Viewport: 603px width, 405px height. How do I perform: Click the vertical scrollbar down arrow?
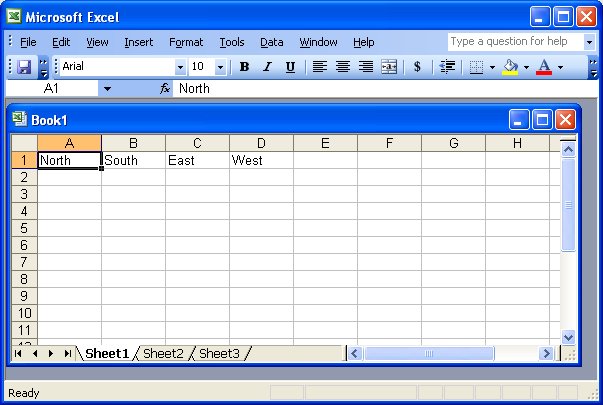(x=568, y=337)
